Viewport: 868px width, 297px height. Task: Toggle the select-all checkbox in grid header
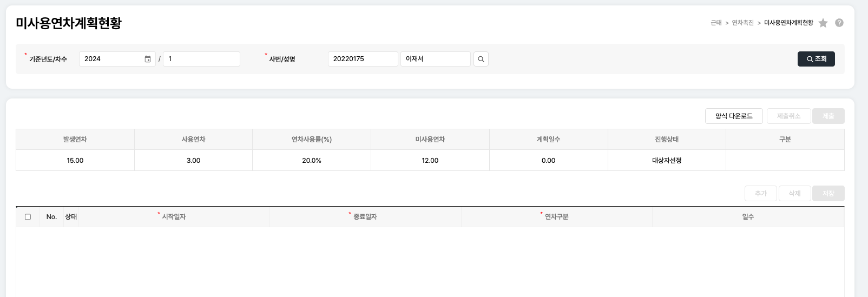tap(28, 217)
